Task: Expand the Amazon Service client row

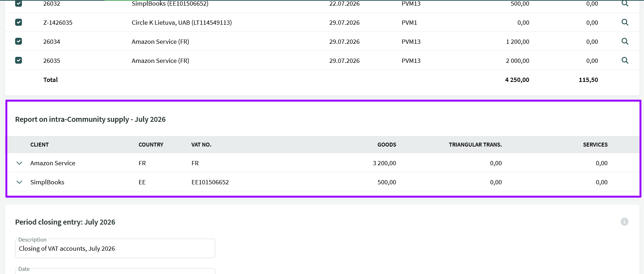Action: 19,163
